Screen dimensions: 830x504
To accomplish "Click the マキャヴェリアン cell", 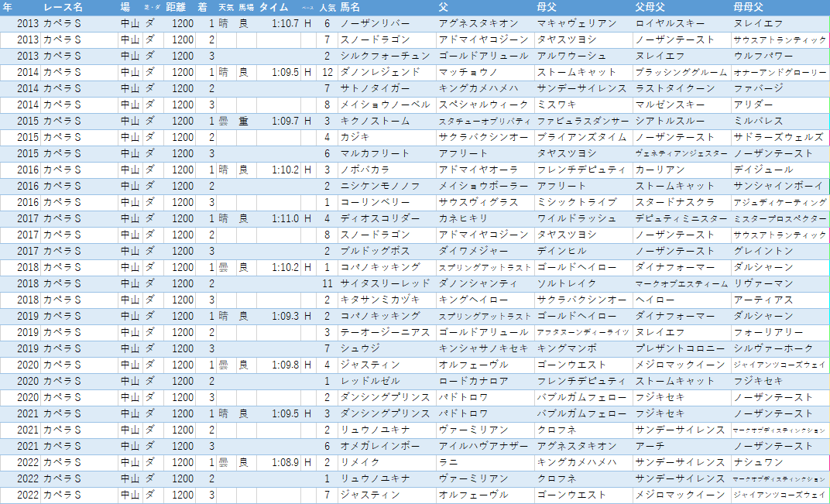I will click(x=577, y=23).
